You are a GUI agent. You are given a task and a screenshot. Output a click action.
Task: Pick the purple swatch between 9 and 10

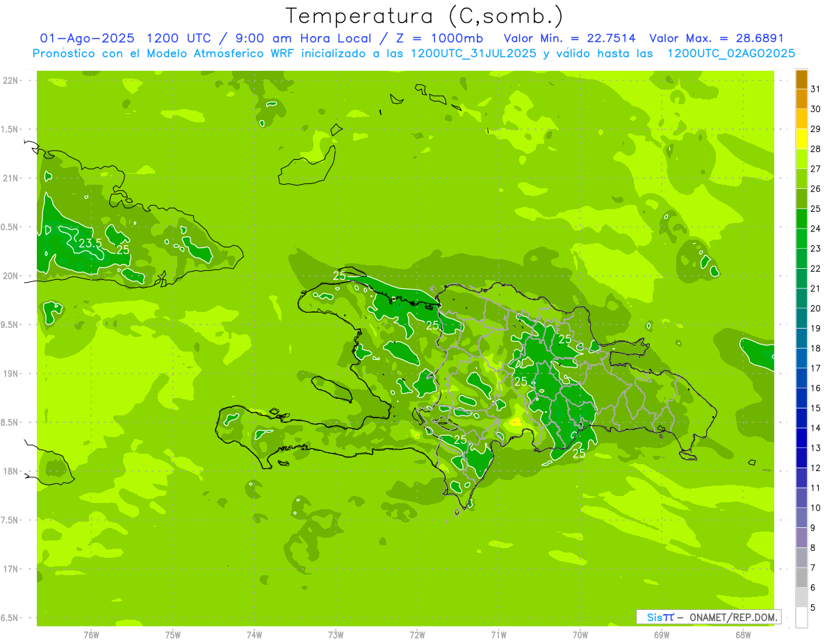click(x=801, y=518)
